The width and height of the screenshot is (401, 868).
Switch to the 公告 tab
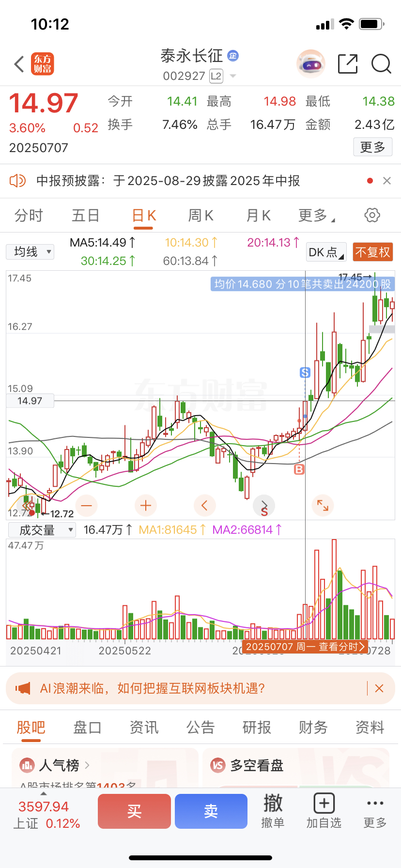coord(200,728)
